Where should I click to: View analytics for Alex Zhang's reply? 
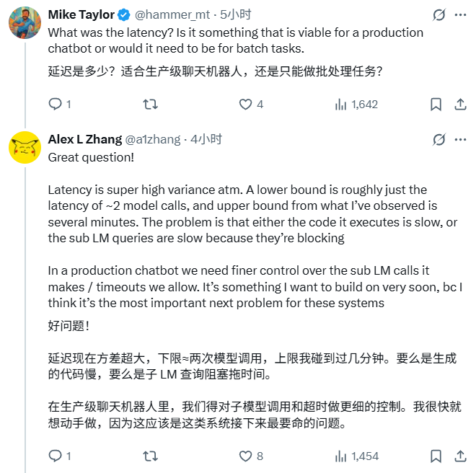(341, 456)
